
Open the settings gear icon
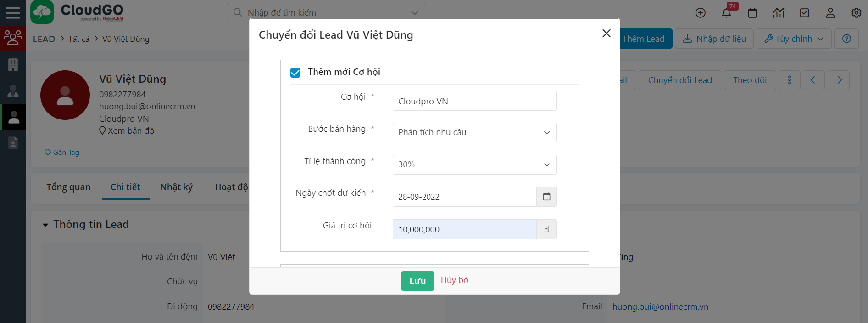pyautogui.click(x=856, y=13)
